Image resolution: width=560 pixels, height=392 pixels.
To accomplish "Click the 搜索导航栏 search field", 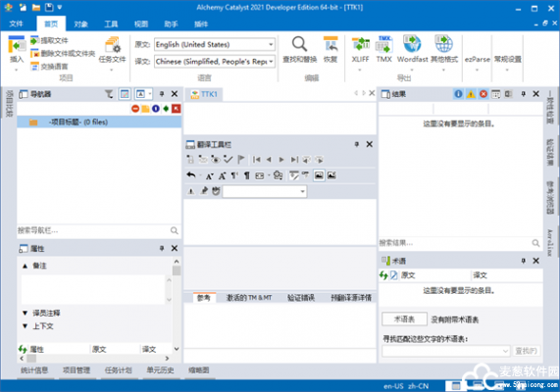I will click(x=93, y=230).
